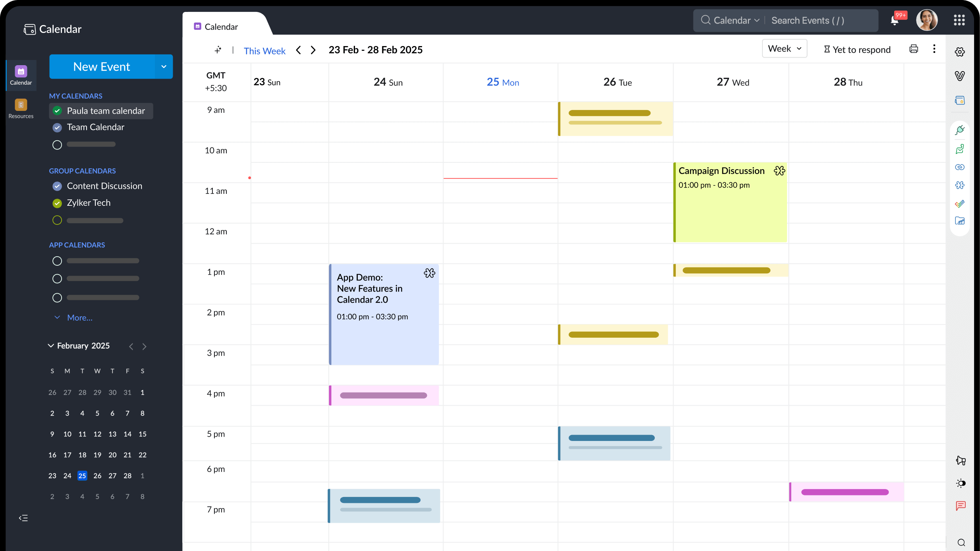Click the This Week link
The width and height of the screenshot is (980, 551).
264,51
